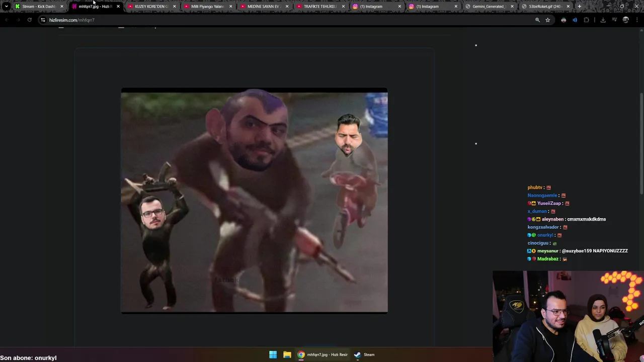Open File Explorer from the taskbar
This screenshot has height=362, width=644.
(287, 354)
